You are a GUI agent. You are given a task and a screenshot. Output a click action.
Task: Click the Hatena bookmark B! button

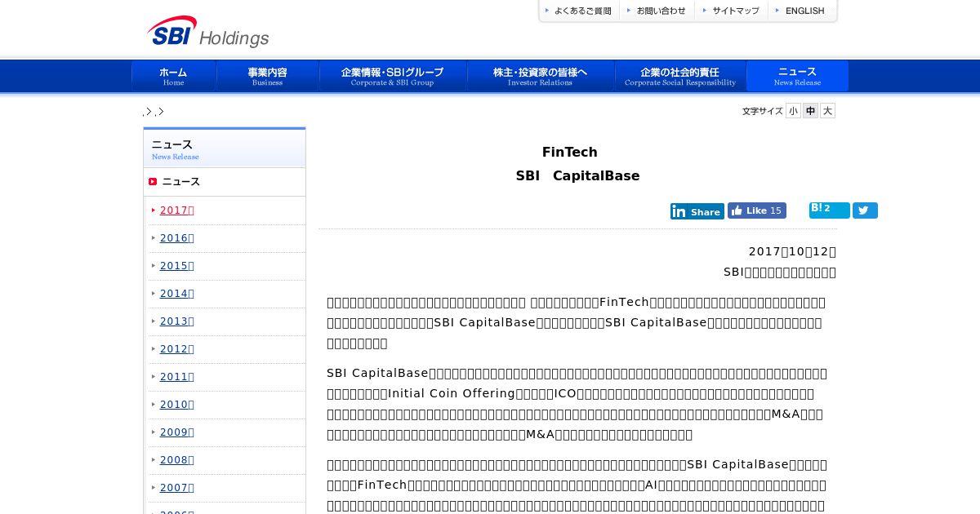830,210
